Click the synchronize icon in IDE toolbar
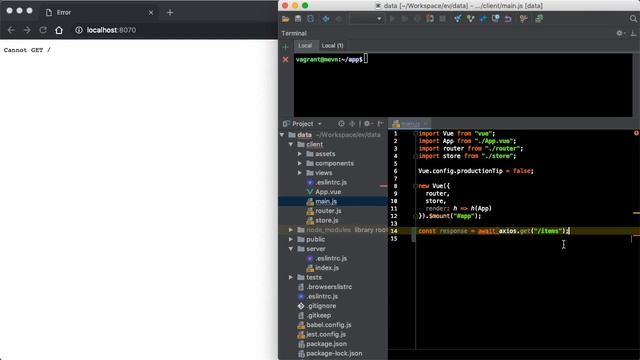This screenshot has width=640, height=360. 311,19
